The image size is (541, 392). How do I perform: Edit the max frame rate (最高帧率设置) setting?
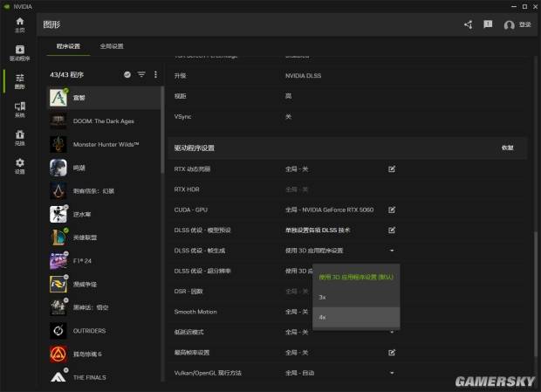pos(392,353)
